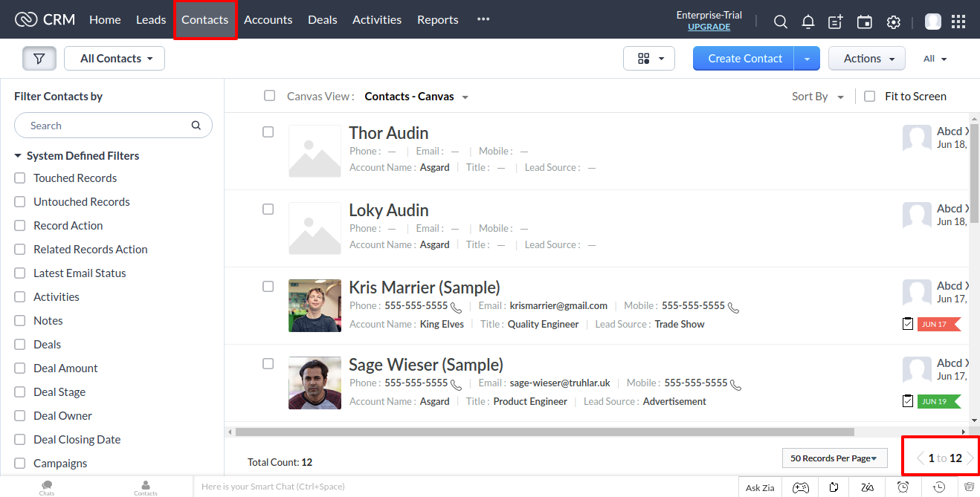
Task: Open the notifications bell icon
Action: click(808, 22)
